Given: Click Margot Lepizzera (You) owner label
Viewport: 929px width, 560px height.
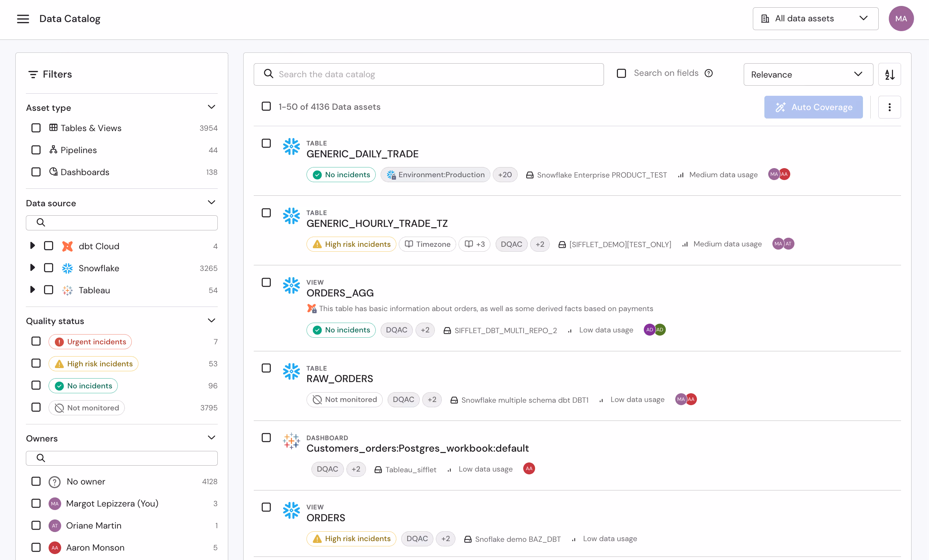Looking at the screenshot, I should 112,503.
